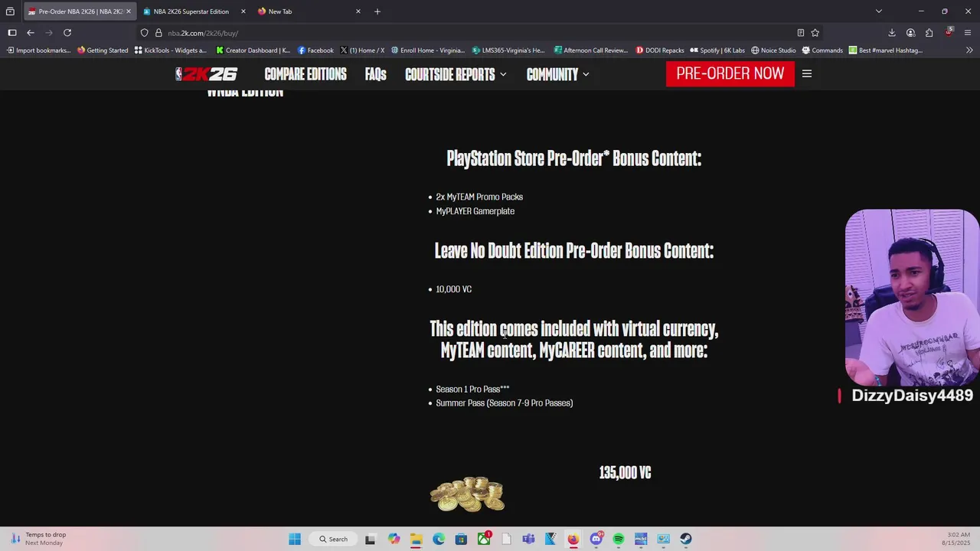This screenshot has height=551, width=980.
Task: Click the Windows taskbar Search box
Action: click(334, 539)
